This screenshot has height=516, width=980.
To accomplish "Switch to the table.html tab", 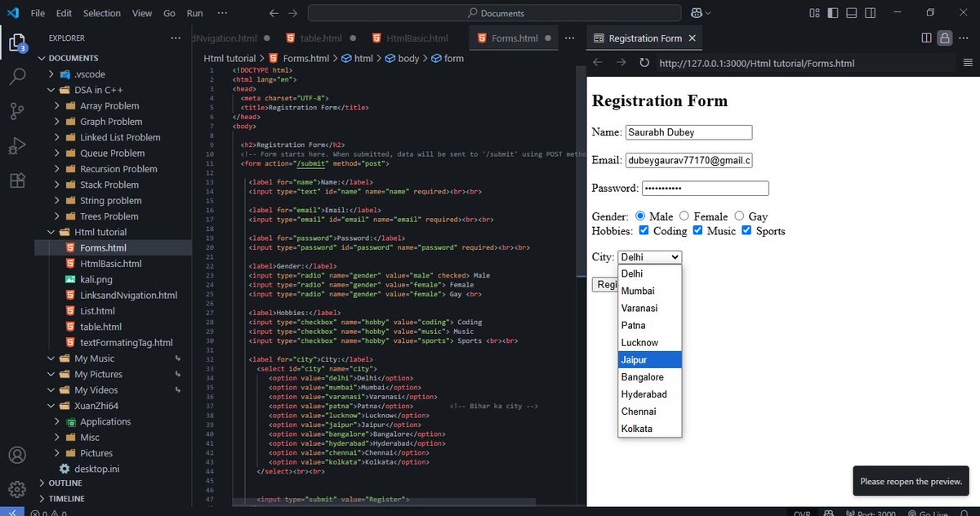I will click(320, 38).
